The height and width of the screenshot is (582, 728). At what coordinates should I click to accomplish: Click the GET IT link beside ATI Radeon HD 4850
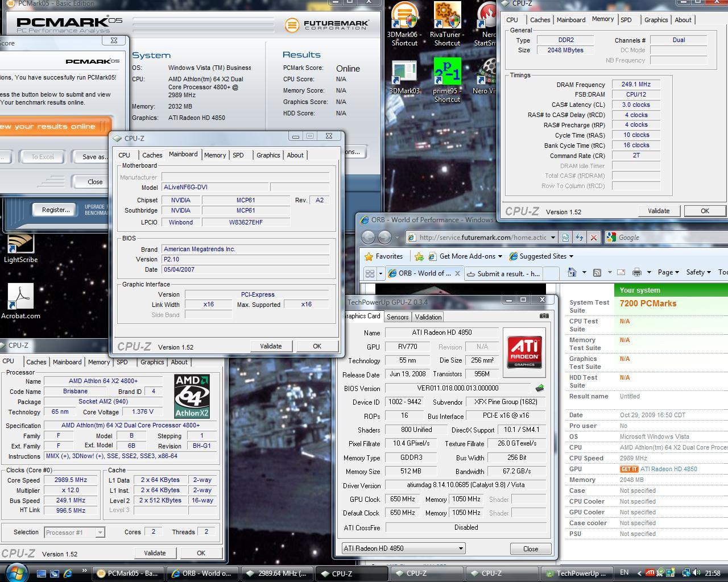tap(629, 469)
